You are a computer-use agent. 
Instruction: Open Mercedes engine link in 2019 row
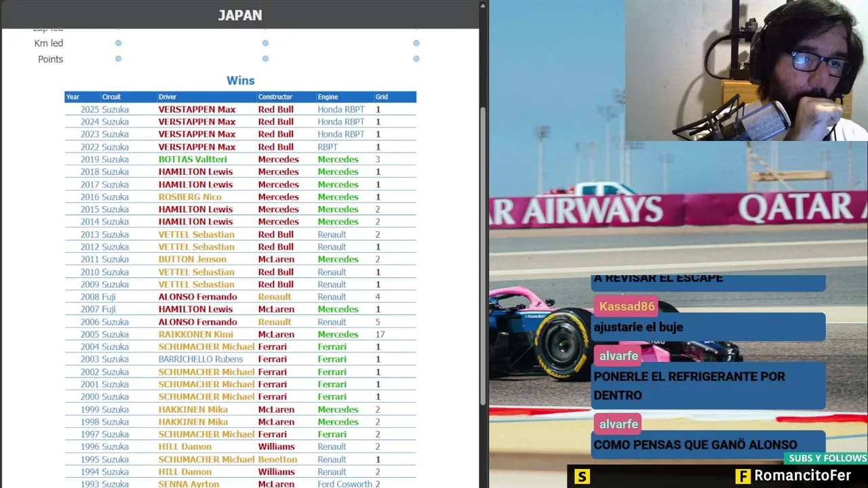tap(338, 159)
